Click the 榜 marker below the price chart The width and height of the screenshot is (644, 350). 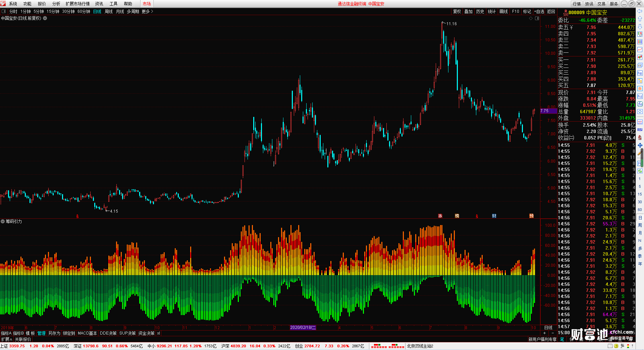pyautogui.click(x=457, y=216)
